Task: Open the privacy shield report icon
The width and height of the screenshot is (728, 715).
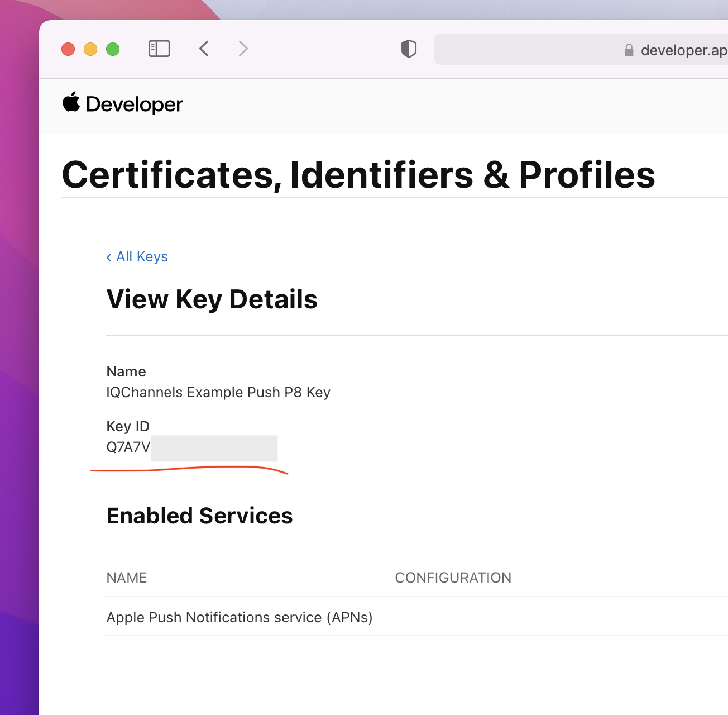Action: pos(409,49)
